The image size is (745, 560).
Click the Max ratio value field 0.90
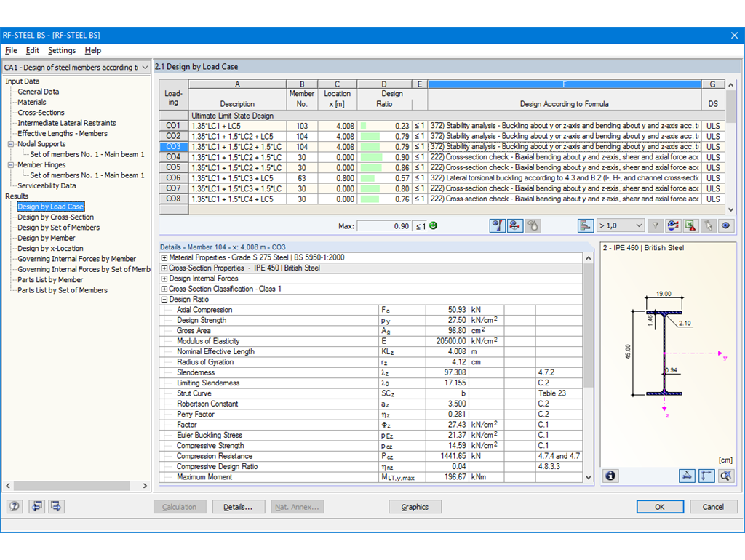[x=383, y=226]
